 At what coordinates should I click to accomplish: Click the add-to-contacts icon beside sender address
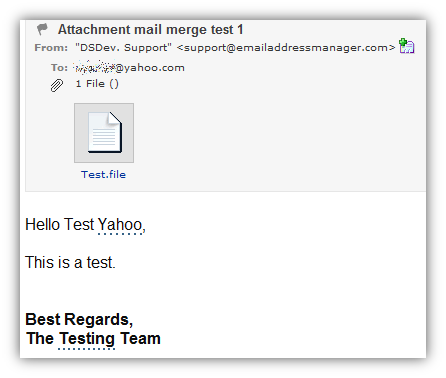point(407,46)
